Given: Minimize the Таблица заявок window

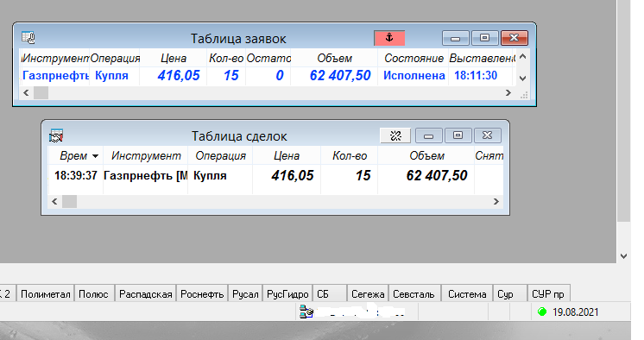Looking at the screenshot, I should coord(456,38).
